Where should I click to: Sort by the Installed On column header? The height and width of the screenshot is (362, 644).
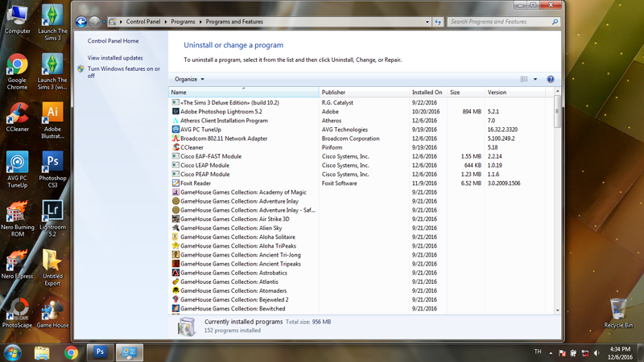point(428,93)
